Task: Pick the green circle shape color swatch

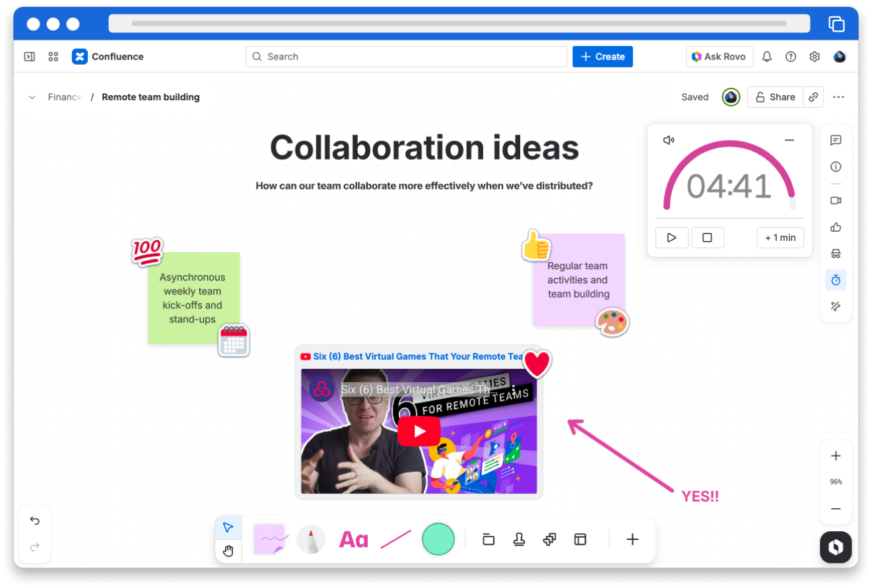Action: point(438,539)
